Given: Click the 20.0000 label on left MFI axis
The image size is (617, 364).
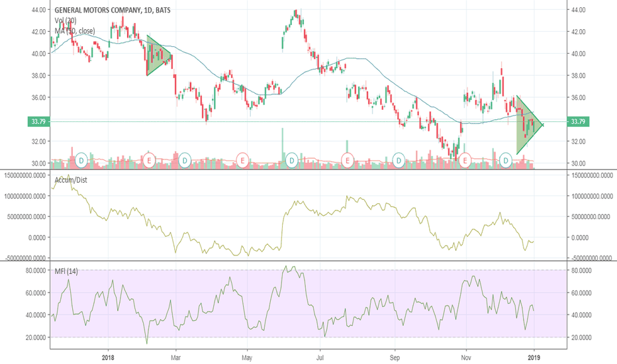Looking at the screenshot, I should point(35,338).
